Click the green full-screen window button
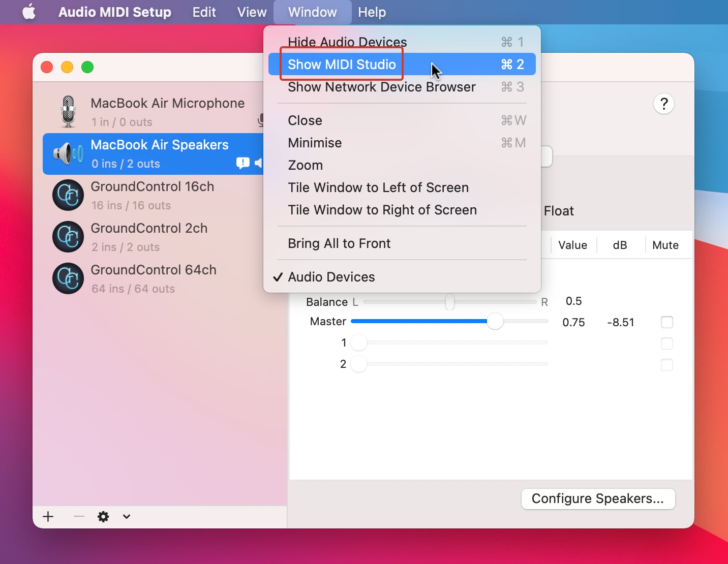 [x=87, y=67]
